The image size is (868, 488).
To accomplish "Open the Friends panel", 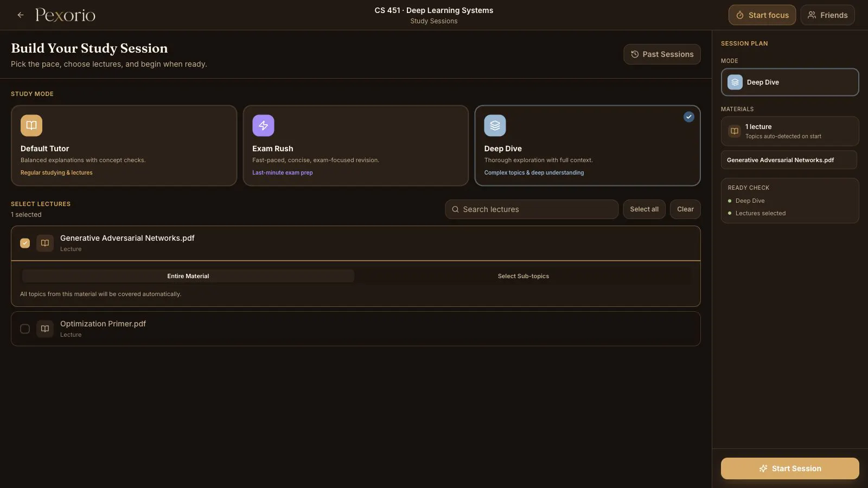I will 827,15.
